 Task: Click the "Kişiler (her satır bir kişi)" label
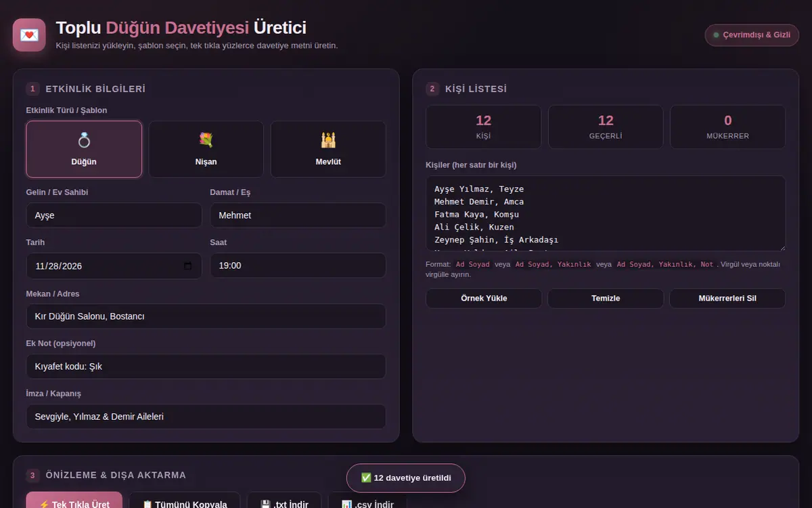471,165
